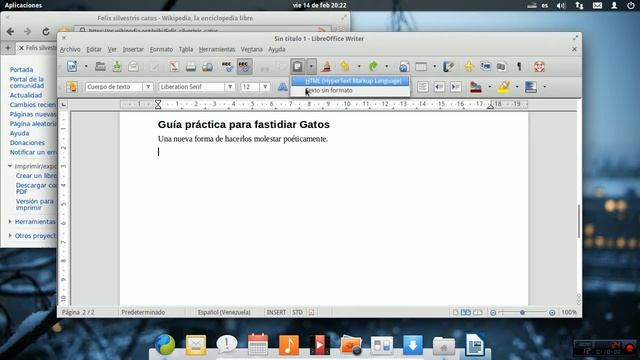Viewport: 640px width, 360px height.
Task: Click the Paste clipboard icon
Action: (x=298, y=66)
